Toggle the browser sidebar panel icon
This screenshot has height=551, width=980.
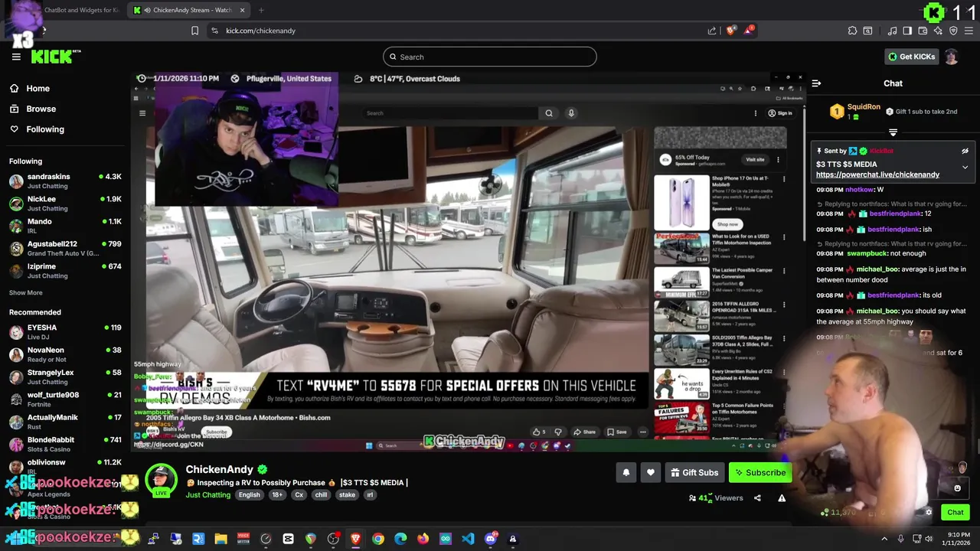tap(907, 31)
